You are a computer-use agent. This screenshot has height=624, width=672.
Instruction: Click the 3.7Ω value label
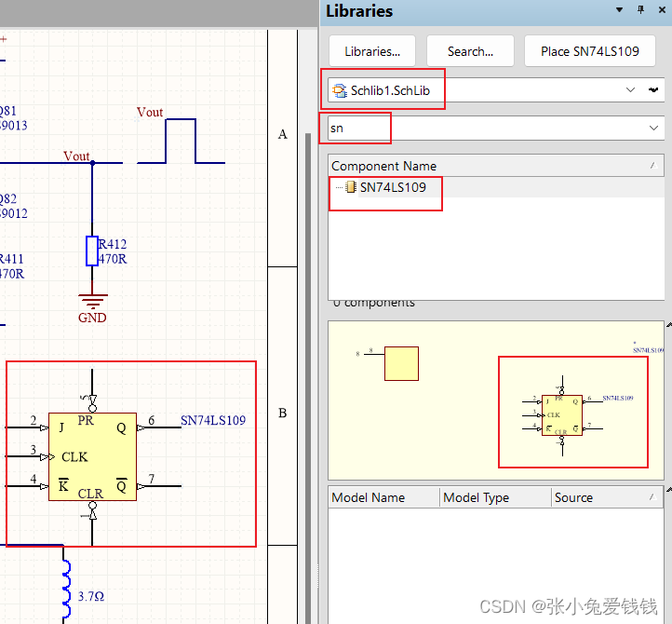pos(91,597)
